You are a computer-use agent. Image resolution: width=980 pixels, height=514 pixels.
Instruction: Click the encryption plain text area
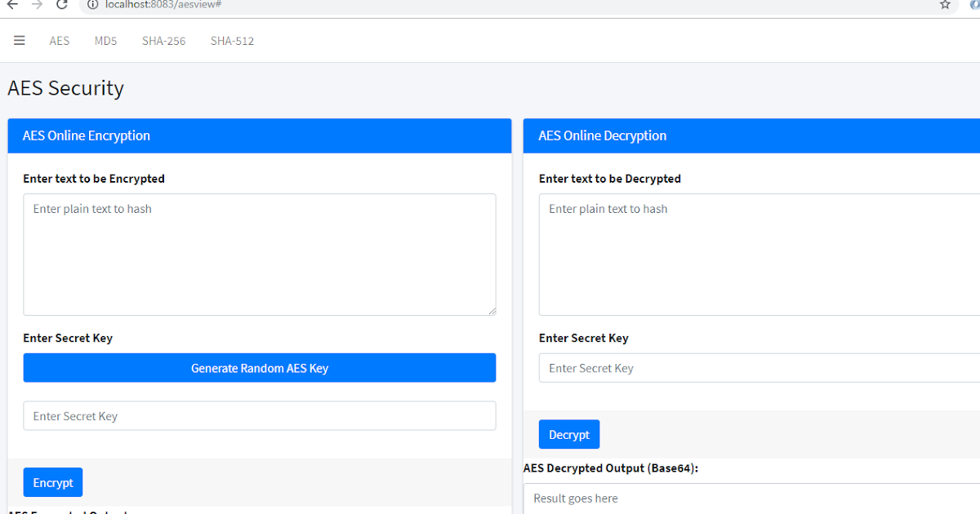point(259,253)
